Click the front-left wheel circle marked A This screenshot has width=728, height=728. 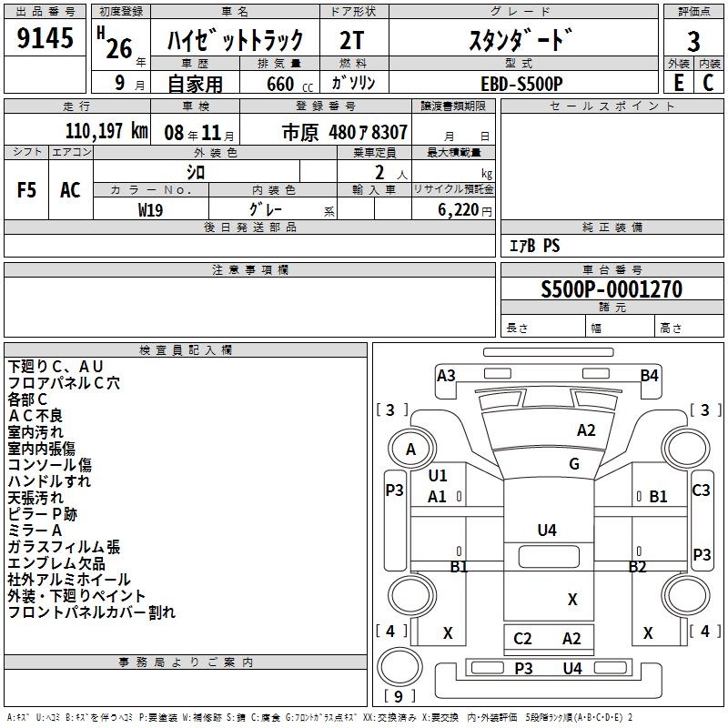[410, 449]
